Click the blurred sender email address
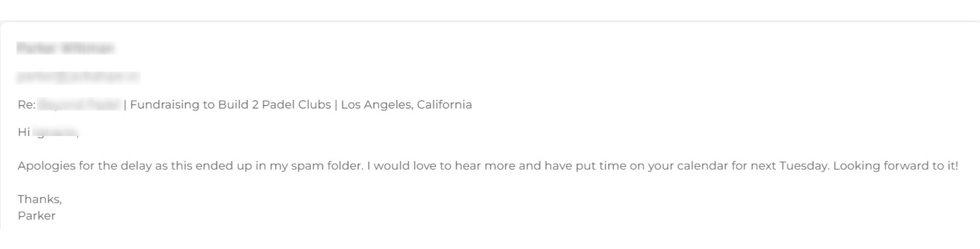The image size is (980, 249). 78,77
